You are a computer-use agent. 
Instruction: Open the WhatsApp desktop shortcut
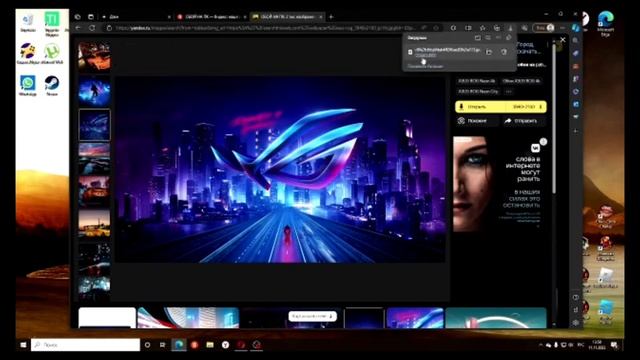(x=28, y=85)
